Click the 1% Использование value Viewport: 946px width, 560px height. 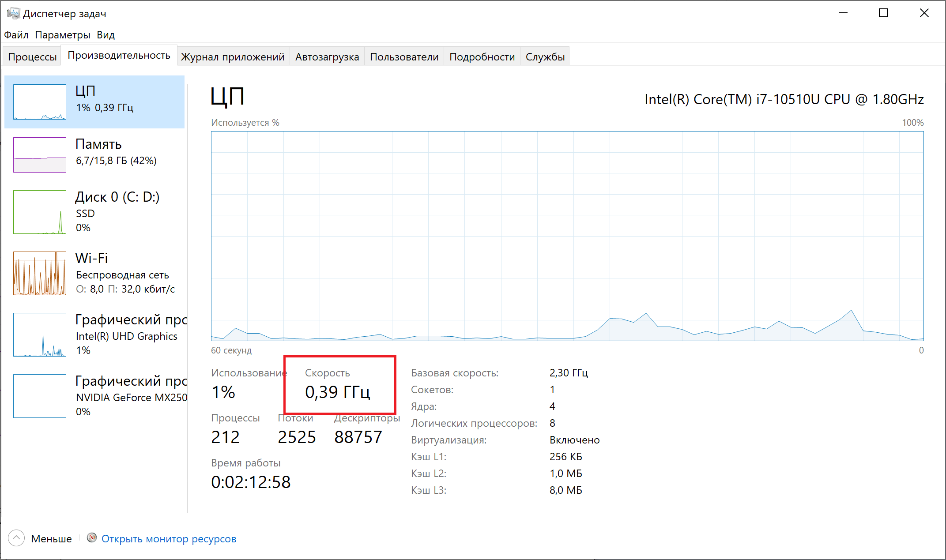223,392
